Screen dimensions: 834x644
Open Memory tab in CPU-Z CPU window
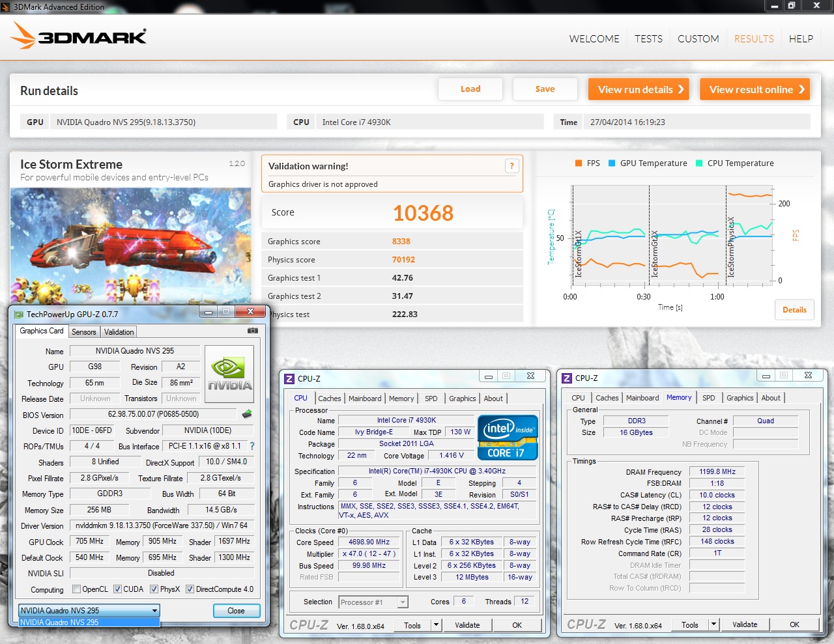tap(401, 399)
